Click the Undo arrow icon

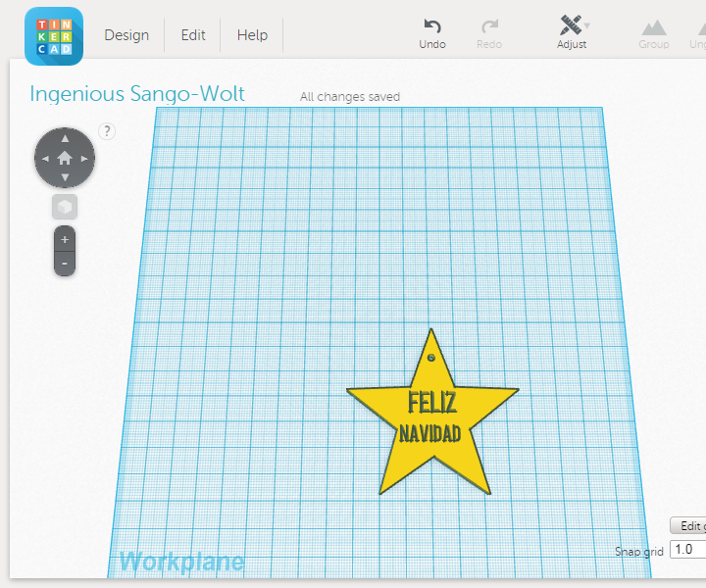pyautogui.click(x=432, y=26)
